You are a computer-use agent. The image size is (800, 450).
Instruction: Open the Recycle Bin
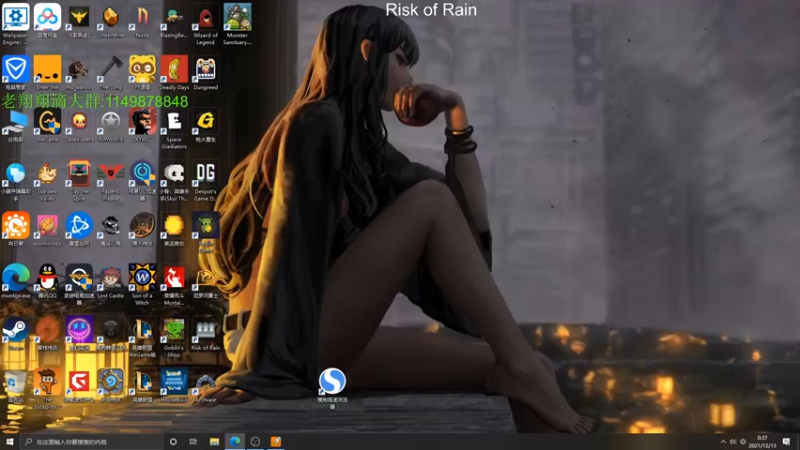click(x=15, y=386)
